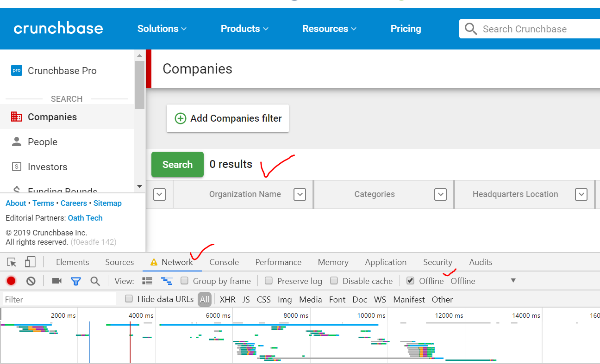Screen dimensions: 600x364
Task: Open Investors search via its dollar icon
Action: pyautogui.click(x=17, y=167)
